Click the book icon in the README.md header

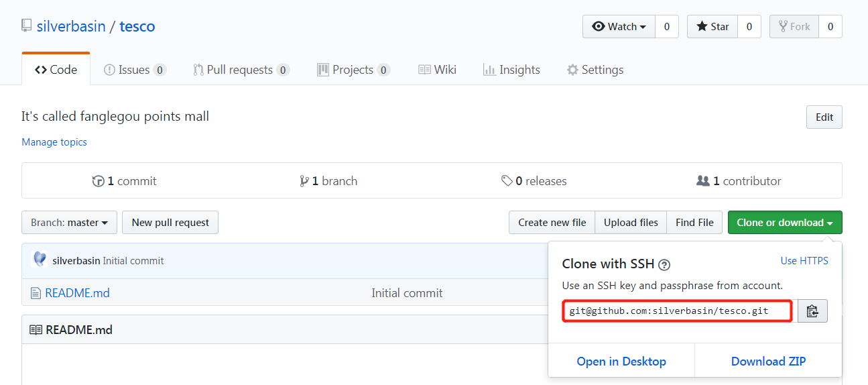(x=36, y=330)
